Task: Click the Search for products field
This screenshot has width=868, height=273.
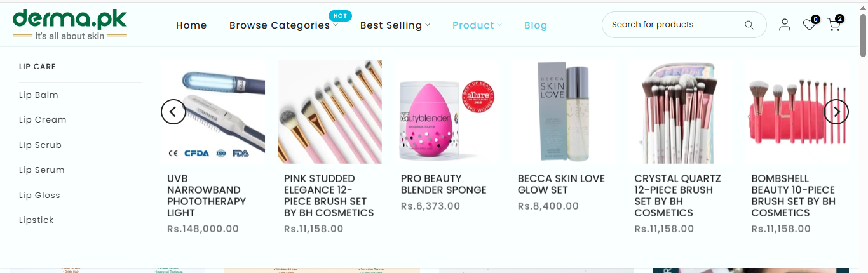Action: click(674, 25)
